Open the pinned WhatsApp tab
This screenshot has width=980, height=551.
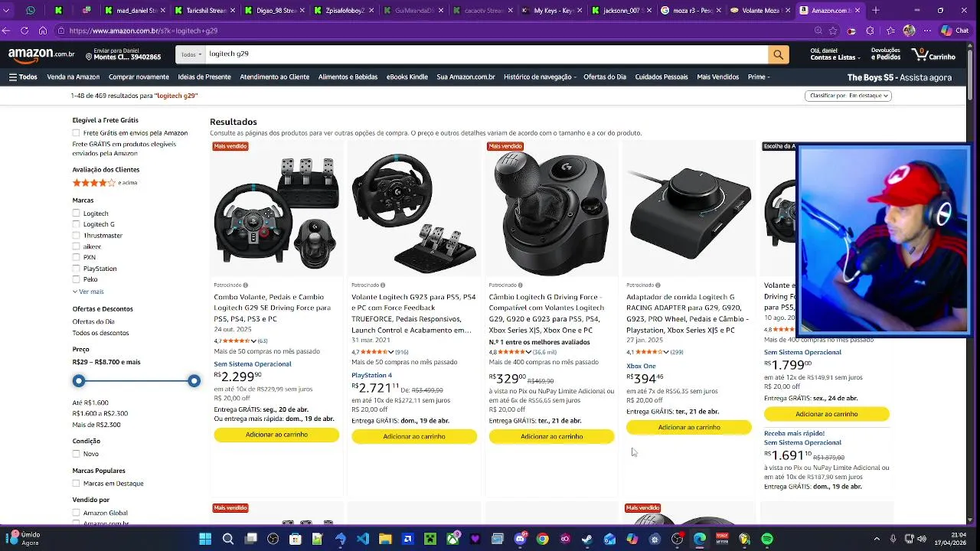point(31,11)
